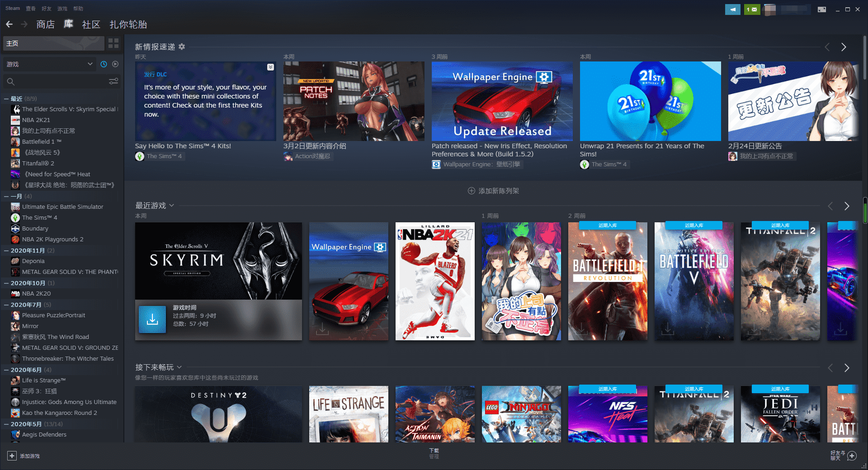Viewport: 868px width, 470px height.
Task: Open the games type dropdown
Action: (49, 64)
